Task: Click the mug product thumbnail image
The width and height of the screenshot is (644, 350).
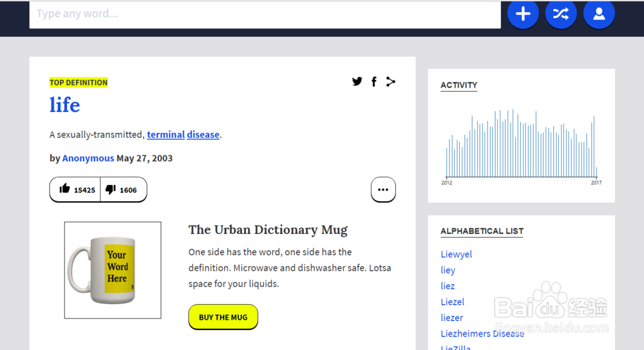Action: 113,270
